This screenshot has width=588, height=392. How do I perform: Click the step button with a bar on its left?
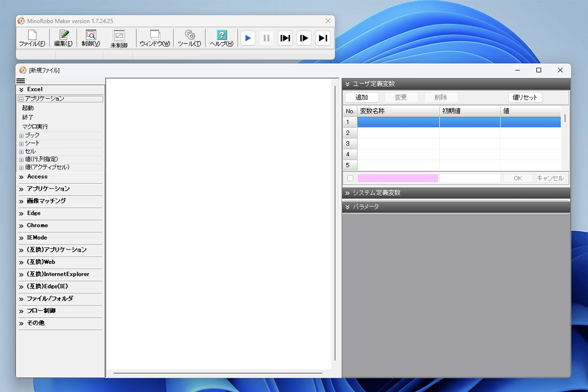(304, 38)
